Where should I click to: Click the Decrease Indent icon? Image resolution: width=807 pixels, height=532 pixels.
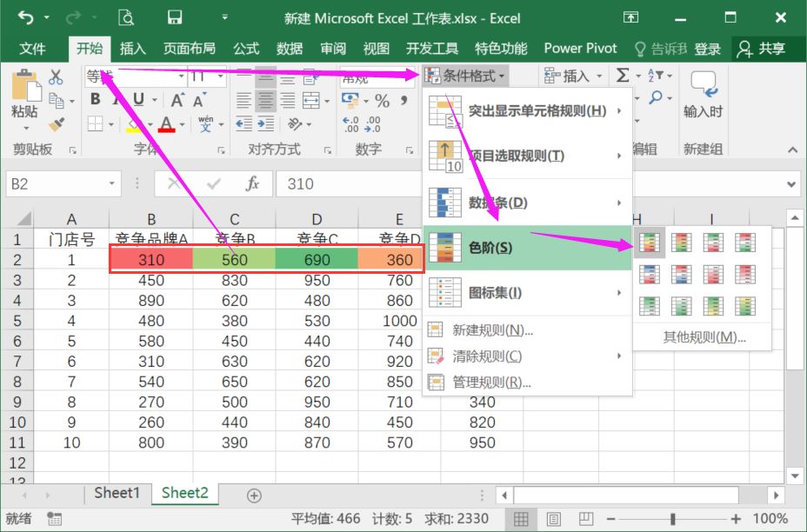click(x=244, y=124)
